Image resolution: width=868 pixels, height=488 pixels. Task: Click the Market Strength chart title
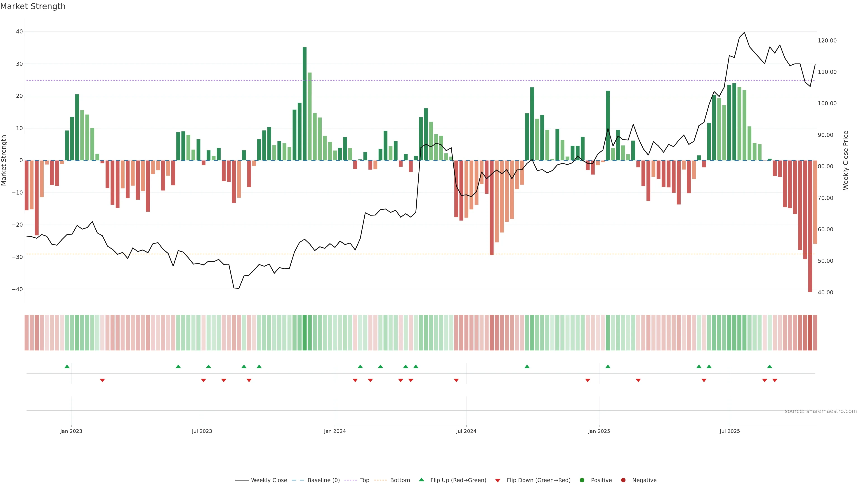pos(33,6)
